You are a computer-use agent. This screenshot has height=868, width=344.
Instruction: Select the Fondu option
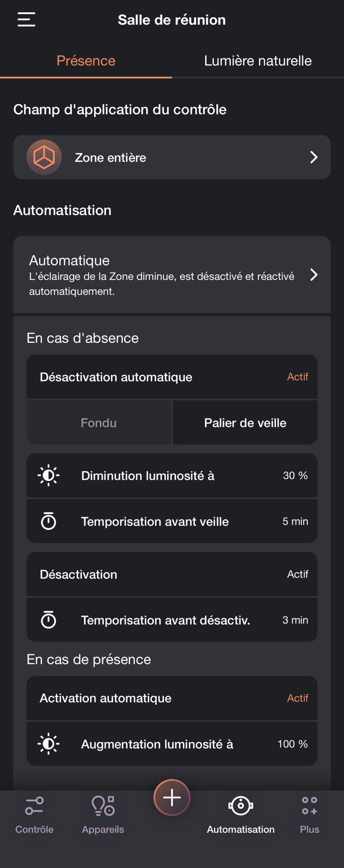click(x=99, y=423)
